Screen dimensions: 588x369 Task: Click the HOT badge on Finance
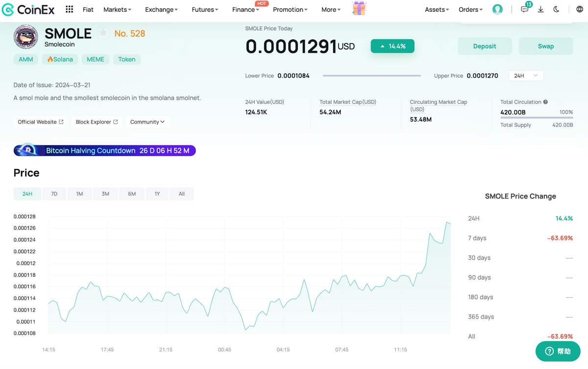pos(262,3)
